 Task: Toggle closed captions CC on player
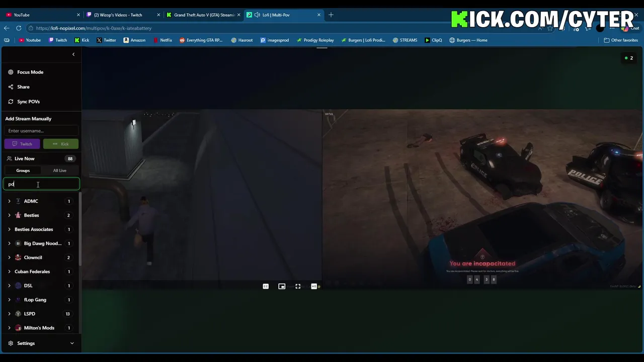point(266,287)
